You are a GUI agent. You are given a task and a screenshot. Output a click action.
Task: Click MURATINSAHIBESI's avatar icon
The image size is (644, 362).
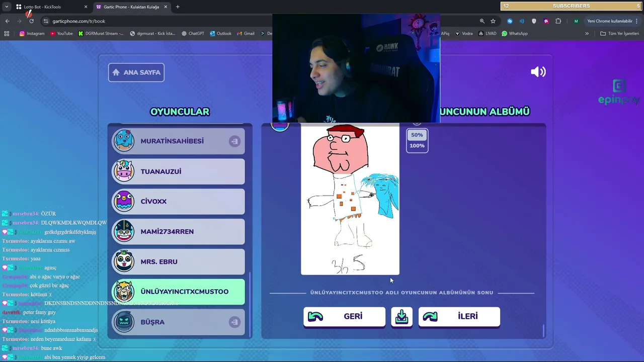tap(124, 141)
